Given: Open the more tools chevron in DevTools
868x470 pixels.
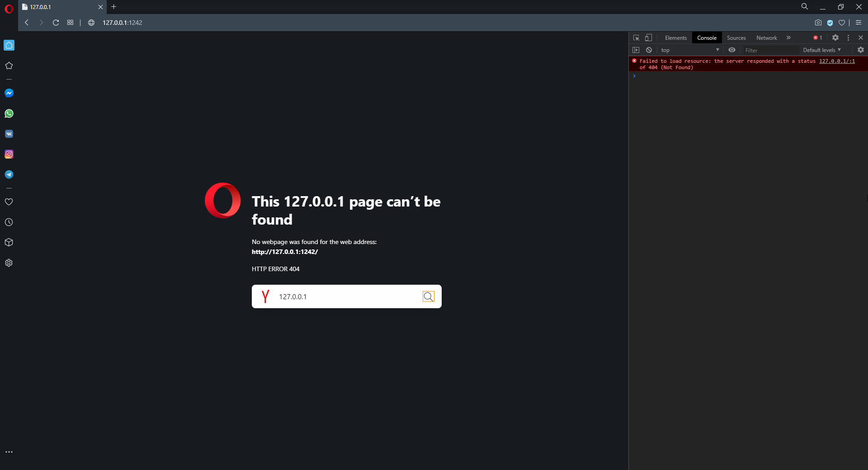Looking at the screenshot, I should pyautogui.click(x=788, y=38).
